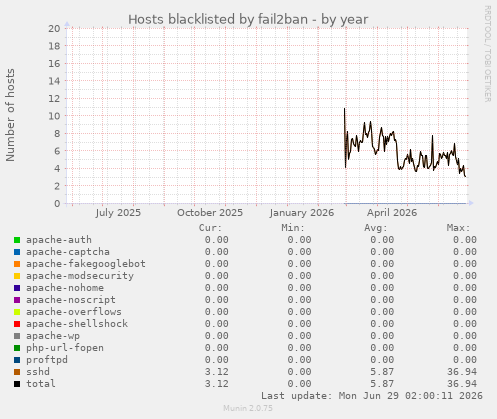
Task: Click total current value 3.12
Action: (x=217, y=384)
